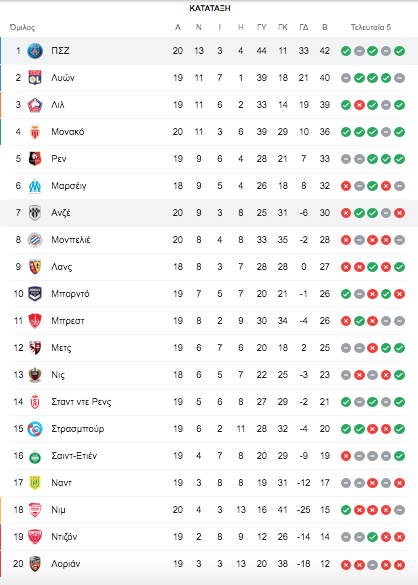The height and width of the screenshot is (585, 418).
Task: Click ΠΣΖ's most recent win result icon
Action: point(399,51)
